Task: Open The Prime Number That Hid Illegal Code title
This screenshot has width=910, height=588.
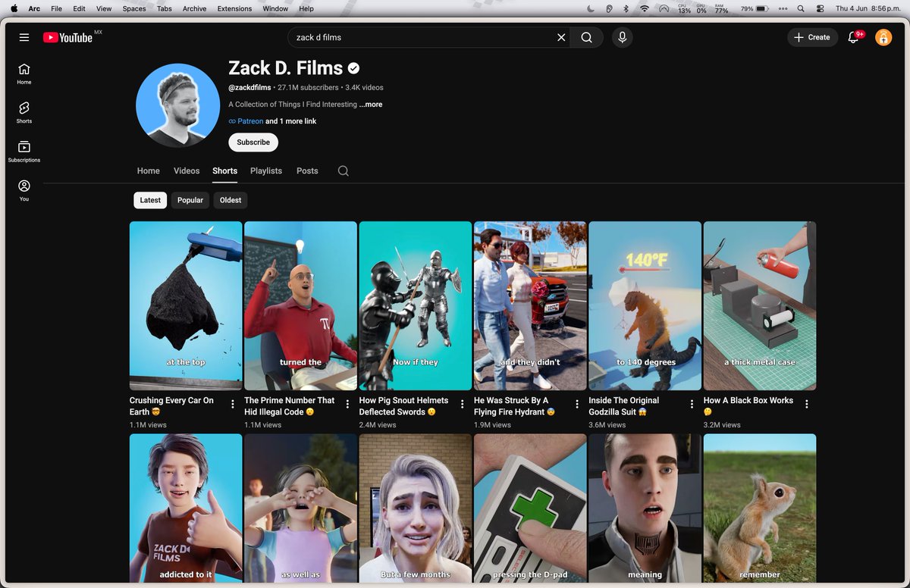Action: click(290, 406)
